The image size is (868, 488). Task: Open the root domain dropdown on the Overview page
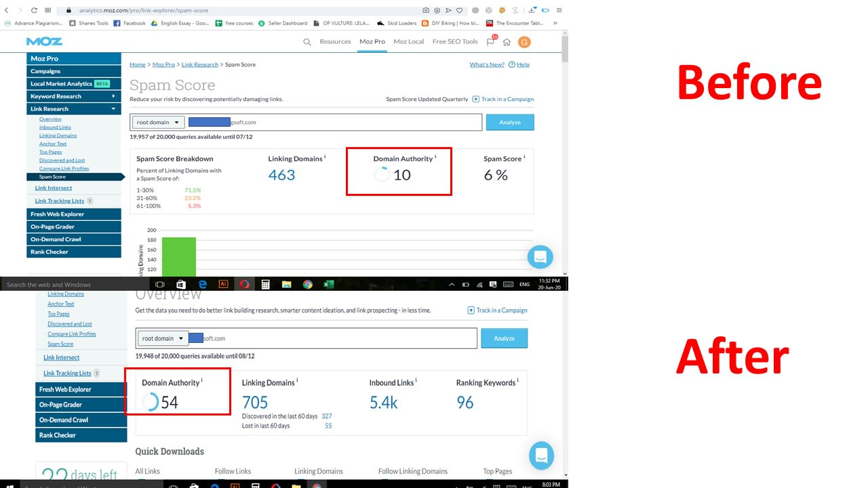tap(163, 338)
